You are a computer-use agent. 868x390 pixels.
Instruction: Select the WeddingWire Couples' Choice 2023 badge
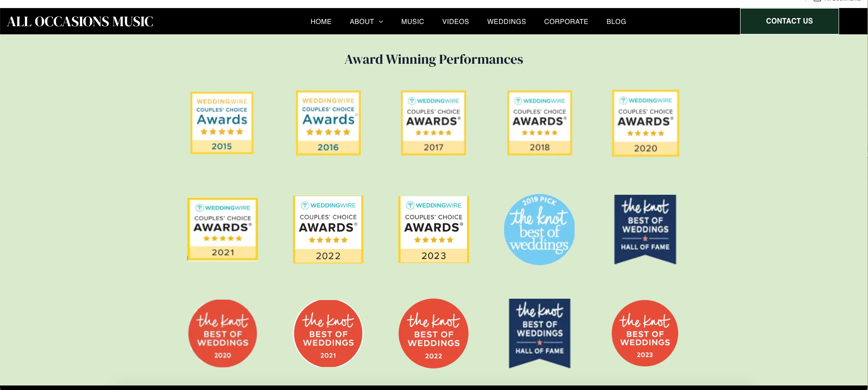click(x=434, y=230)
